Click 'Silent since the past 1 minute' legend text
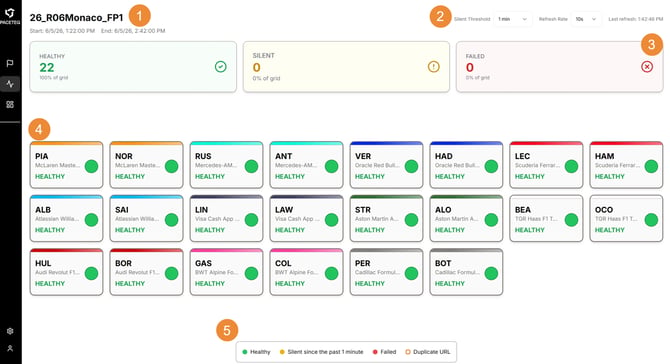Viewport: 670px width, 364px height. pyautogui.click(x=325, y=352)
